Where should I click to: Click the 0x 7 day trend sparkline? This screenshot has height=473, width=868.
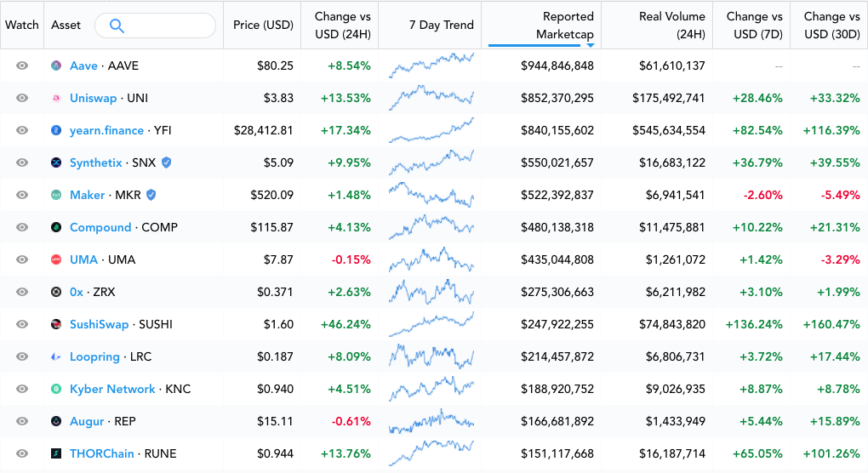(431, 292)
